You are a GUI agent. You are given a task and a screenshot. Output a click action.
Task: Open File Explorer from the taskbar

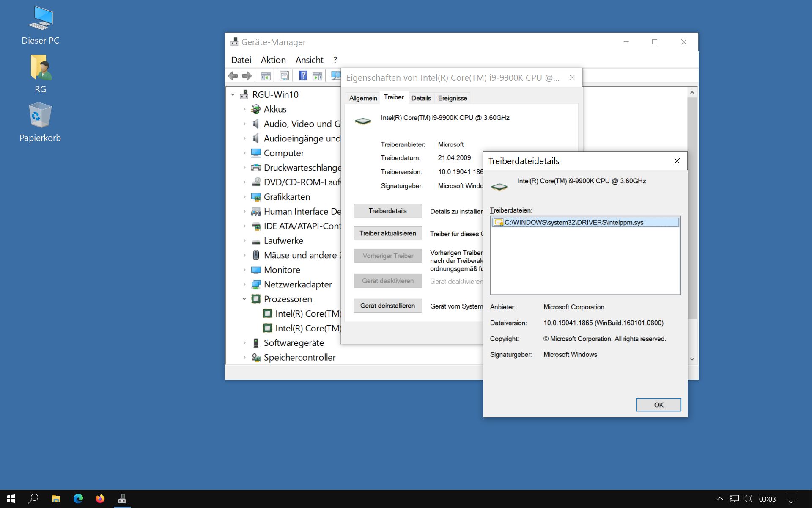(x=56, y=499)
